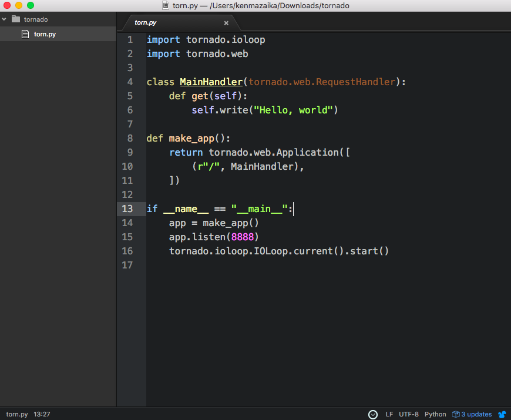Change LF line ending setting
Image resolution: width=511 pixels, height=420 pixels.
(x=389, y=414)
